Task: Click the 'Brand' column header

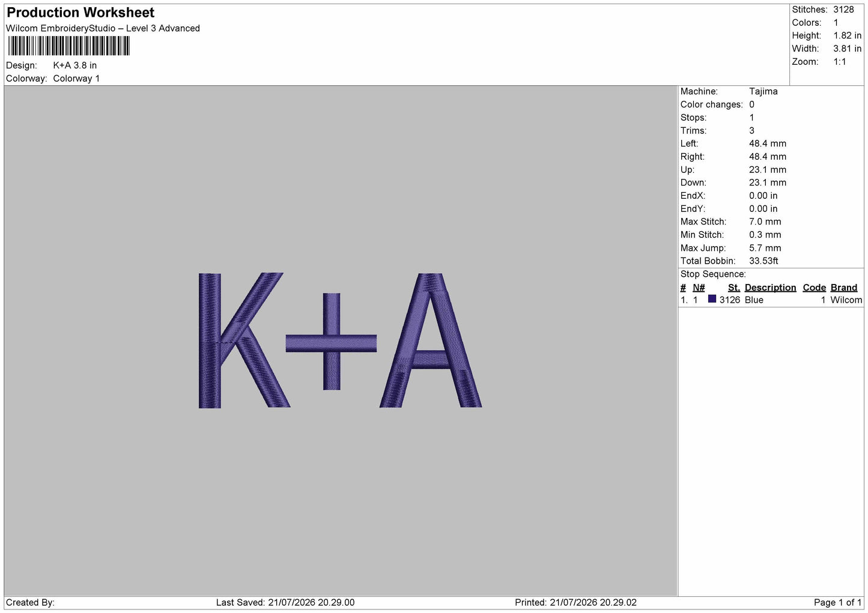Action: (x=844, y=288)
